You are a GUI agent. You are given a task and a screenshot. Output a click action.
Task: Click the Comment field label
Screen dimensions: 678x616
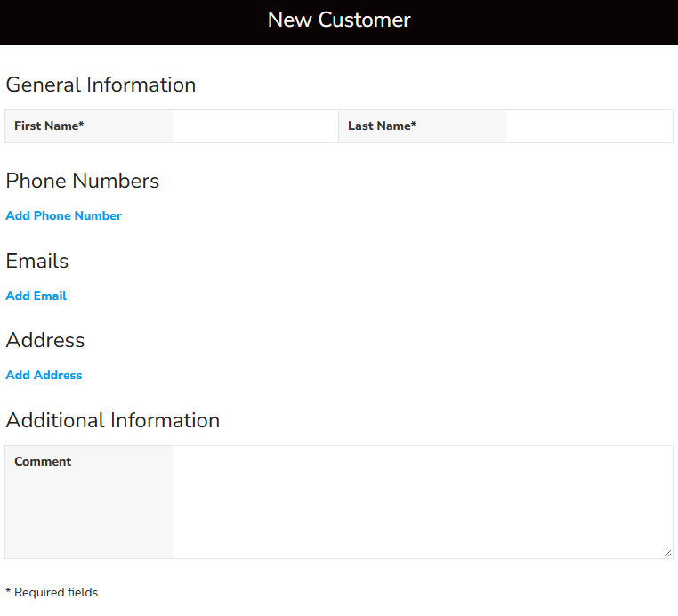[x=43, y=461]
